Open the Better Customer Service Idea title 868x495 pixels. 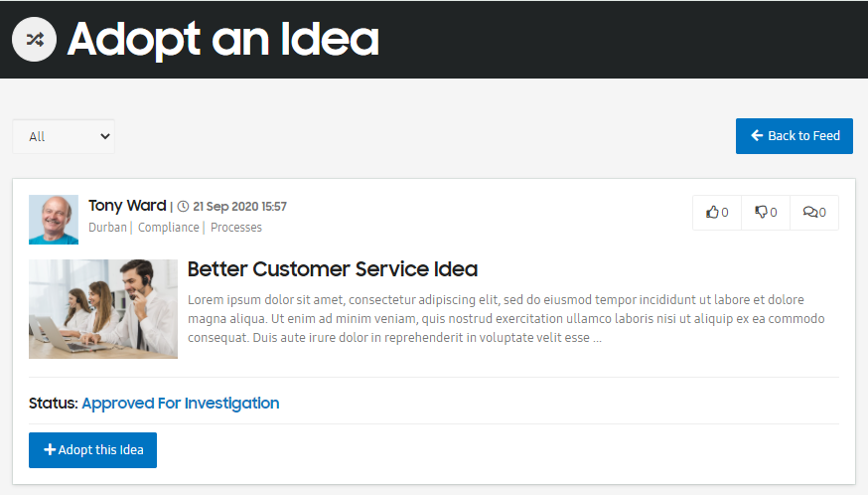point(333,269)
